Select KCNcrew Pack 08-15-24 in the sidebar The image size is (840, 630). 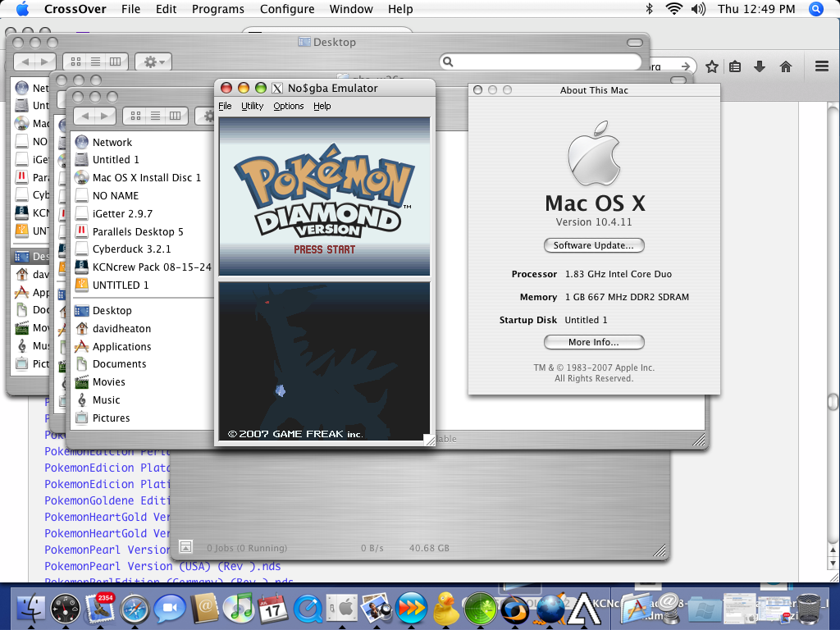(x=152, y=267)
